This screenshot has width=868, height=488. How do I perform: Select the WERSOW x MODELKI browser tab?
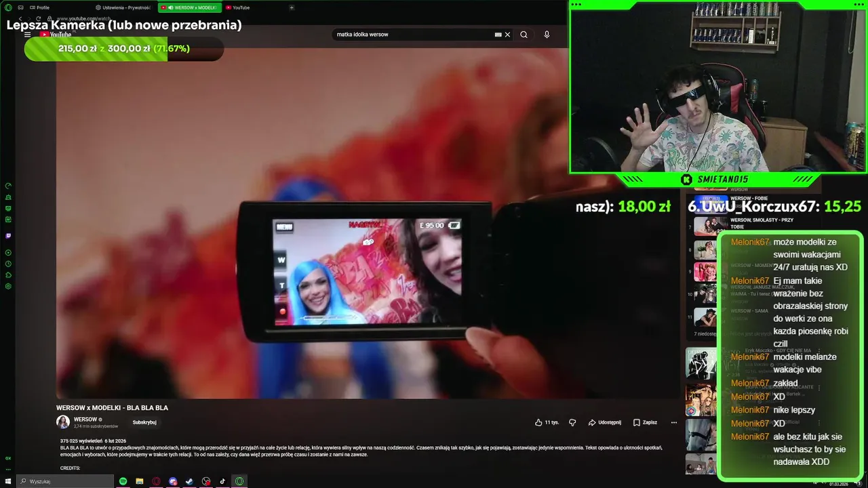(189, 7)
